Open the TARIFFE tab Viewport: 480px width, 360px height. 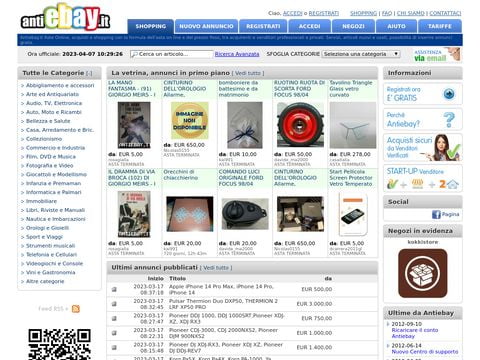point(440,26)
